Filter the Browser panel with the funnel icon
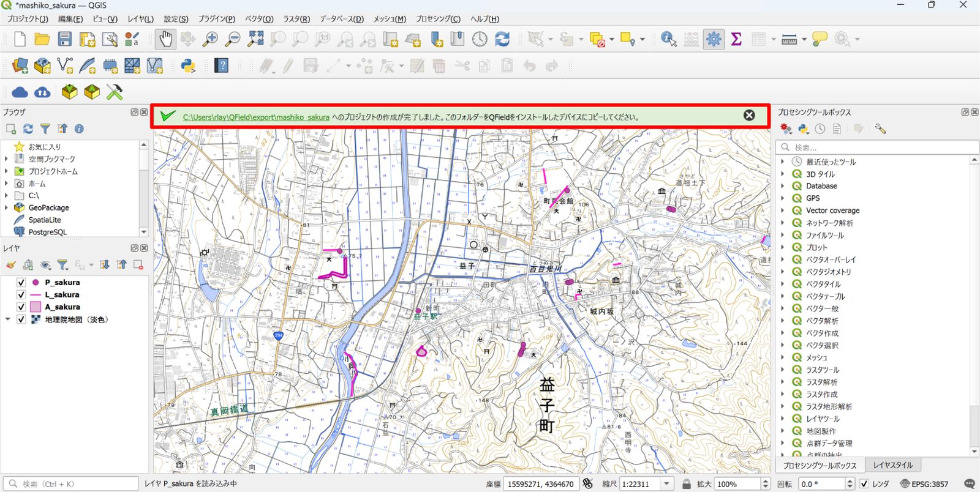 pyautogui.click(x=45, y=129)
